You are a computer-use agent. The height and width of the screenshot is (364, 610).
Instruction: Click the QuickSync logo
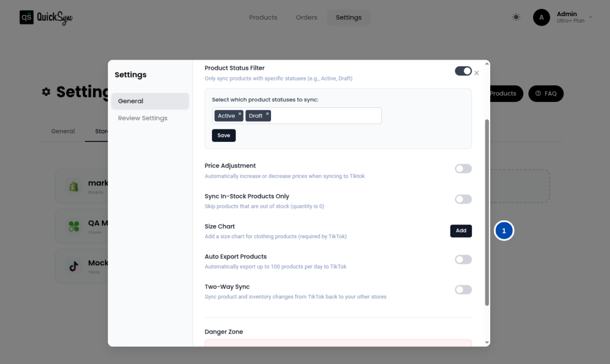point(46,17)
